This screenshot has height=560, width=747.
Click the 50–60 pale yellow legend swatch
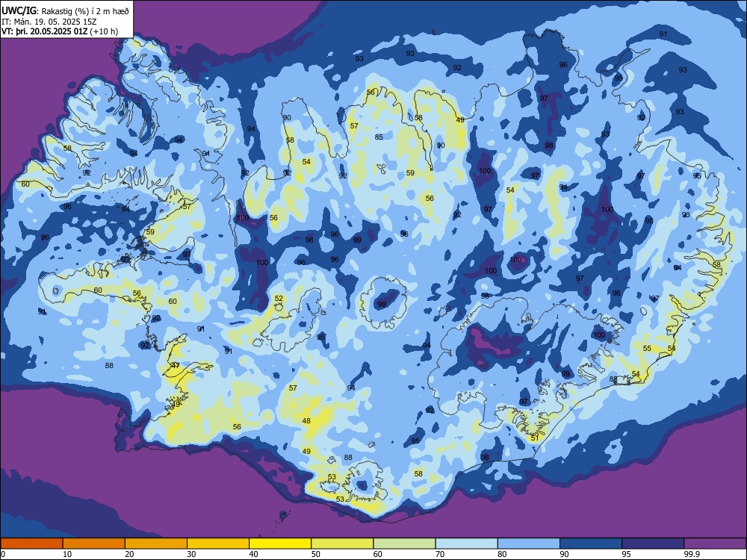(x=342, y=544)
